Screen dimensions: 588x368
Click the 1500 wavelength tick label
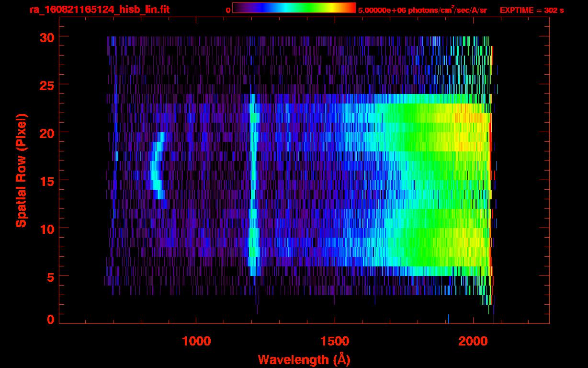click(x=335, y=341)
